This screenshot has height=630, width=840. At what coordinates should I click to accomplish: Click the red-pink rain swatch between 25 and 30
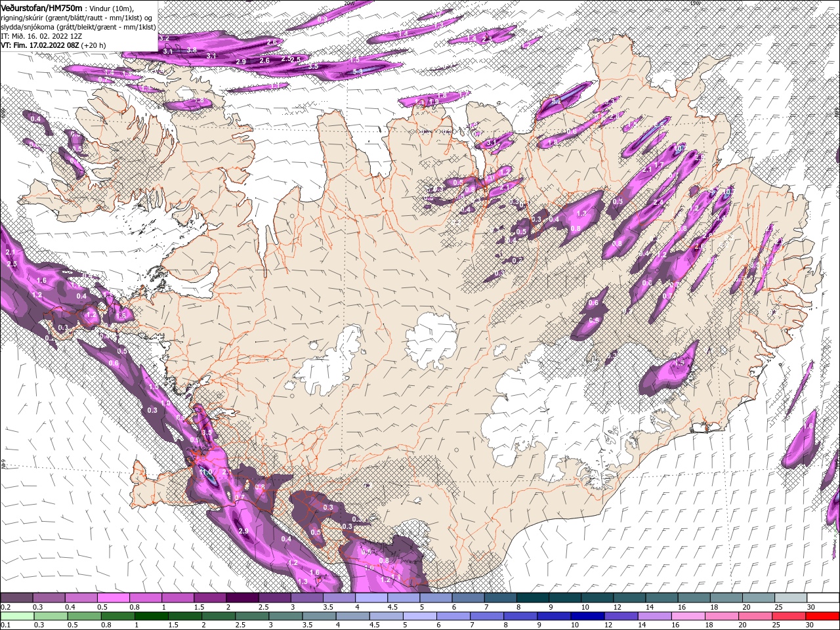(789, 616)
